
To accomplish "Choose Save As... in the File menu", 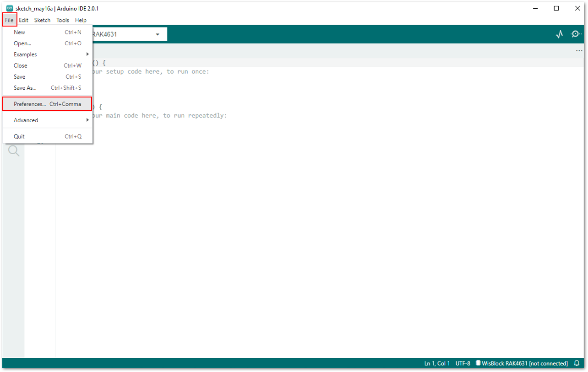I will pos(48,87).
